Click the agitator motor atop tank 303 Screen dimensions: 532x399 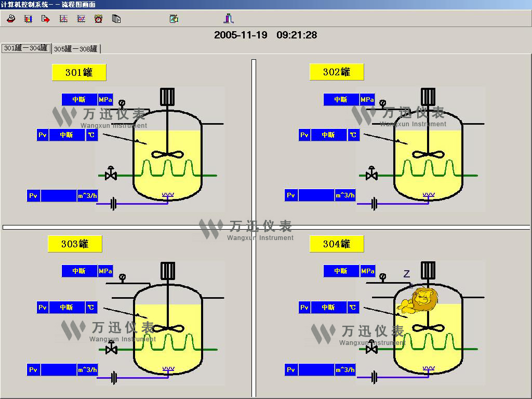tap(167, 270)
